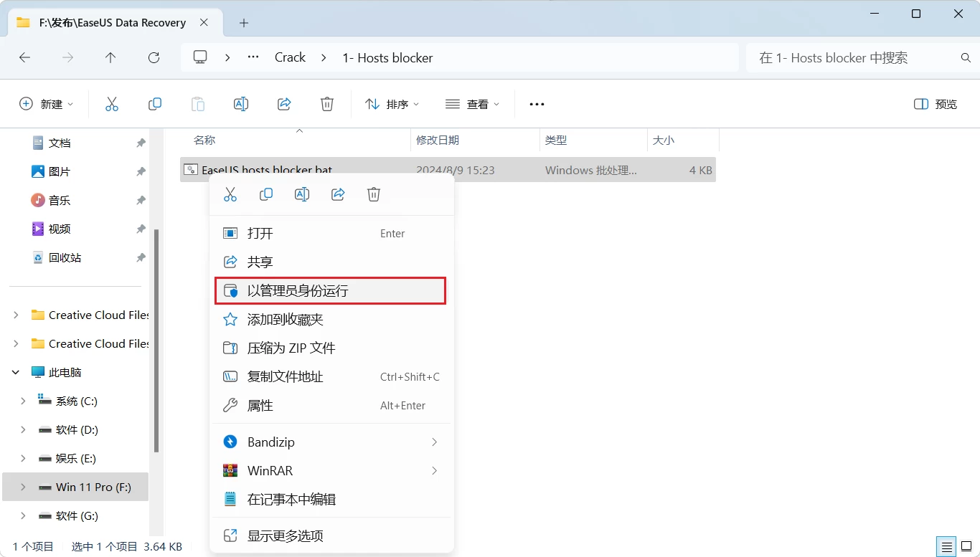Choose 打开 in the context menu

coord(331,234)
